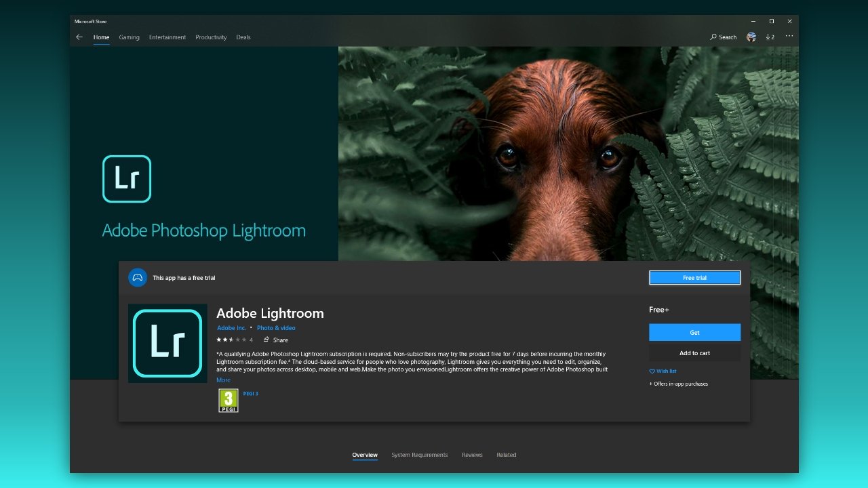Screen dimensions: 868x488
Task: Click the Adobe Lightroom Lr app icon
Action: pyautogui.click(x=167, y=344)
